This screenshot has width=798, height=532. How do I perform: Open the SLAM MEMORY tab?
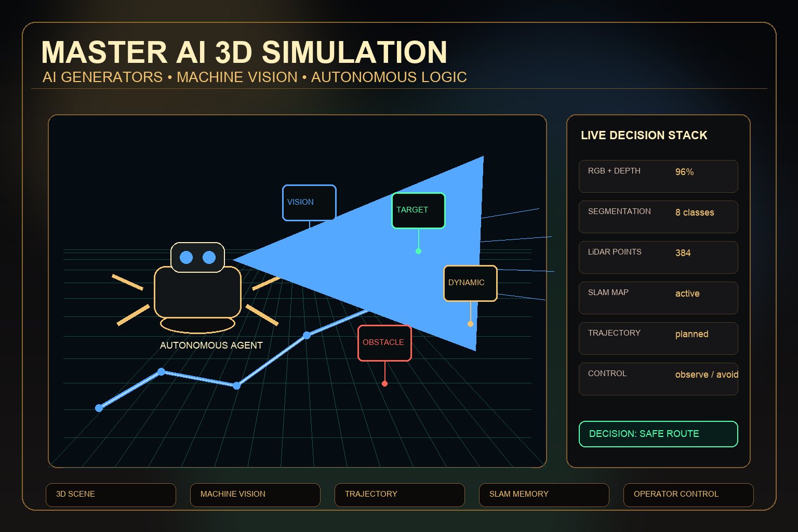click(x=544, y=495)
